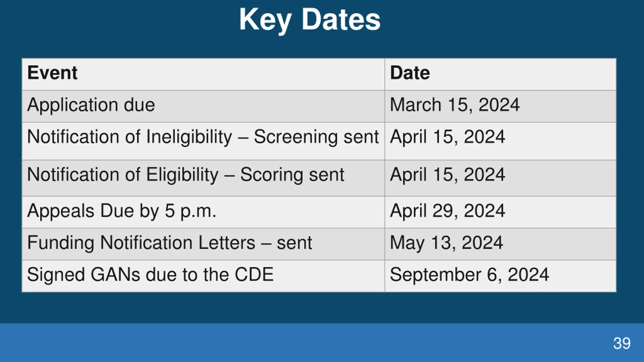The width and height of the screenshot is (644, 362).
Task: Click the Application due cell
Action: [203, 106]
